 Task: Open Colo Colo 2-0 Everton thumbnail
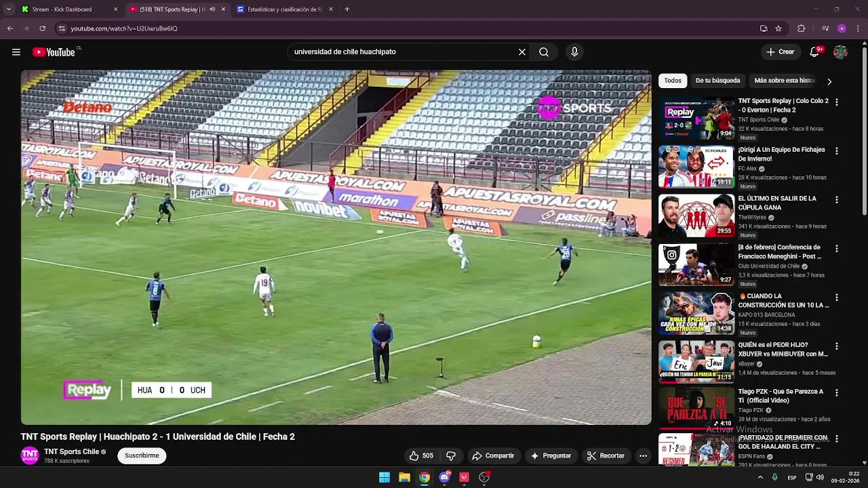click(696, 118)
